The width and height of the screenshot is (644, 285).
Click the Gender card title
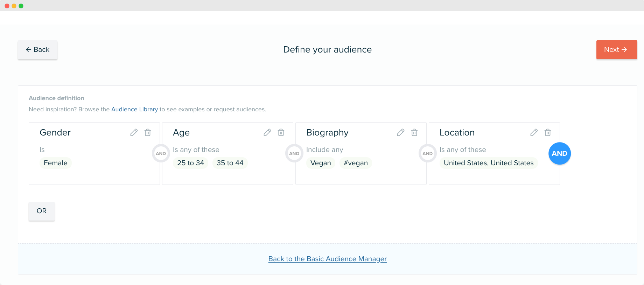coord(55,132)
